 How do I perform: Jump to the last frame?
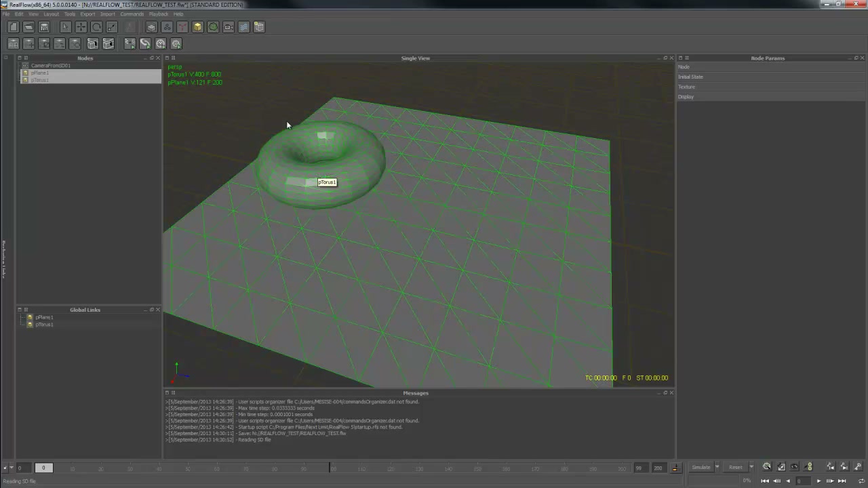[842, 481]
